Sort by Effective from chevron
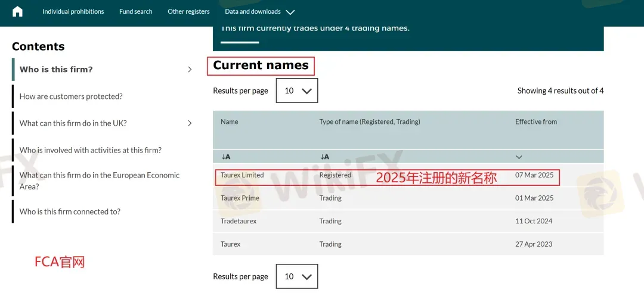This screenshot has width=644, height=302. tap(519, 157)
